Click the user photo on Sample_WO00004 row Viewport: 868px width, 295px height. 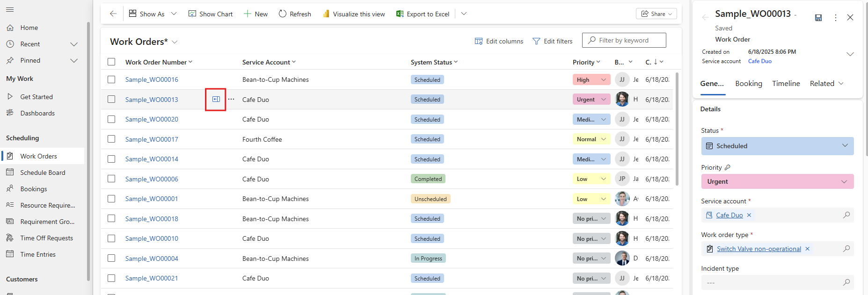pyautogui.click(x=622, y=258)
